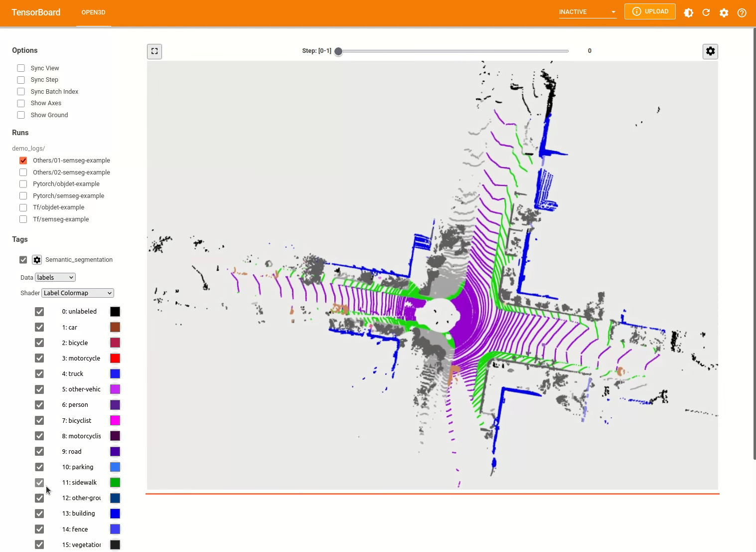Open the Shader Label Colormap dropdown
Image resolution: width=756 pixels, height=552 pixels.
coord(78,293)
